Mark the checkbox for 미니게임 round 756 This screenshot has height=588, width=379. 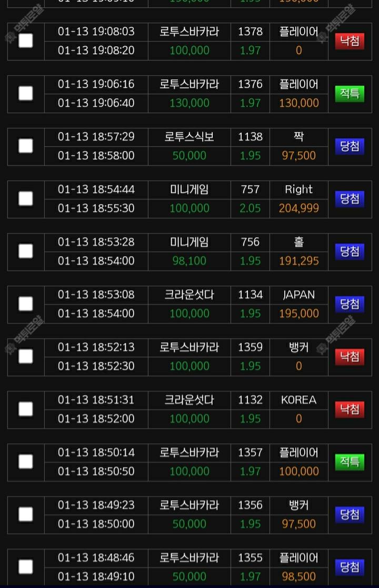pos(26,251)
